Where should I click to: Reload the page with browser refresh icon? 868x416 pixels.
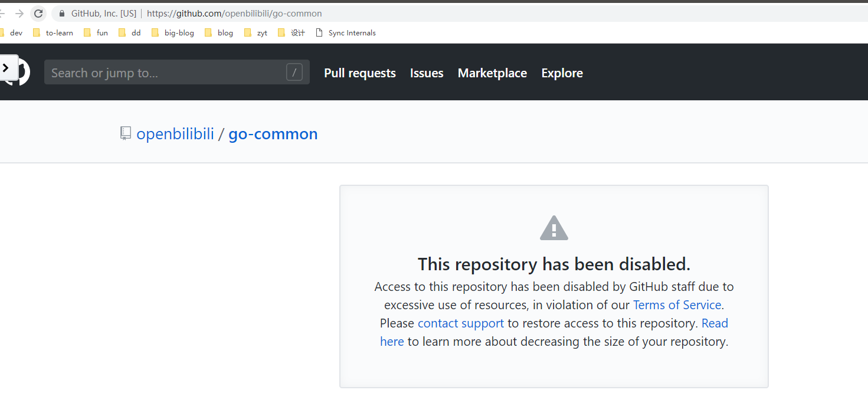(x=38, y=14)
